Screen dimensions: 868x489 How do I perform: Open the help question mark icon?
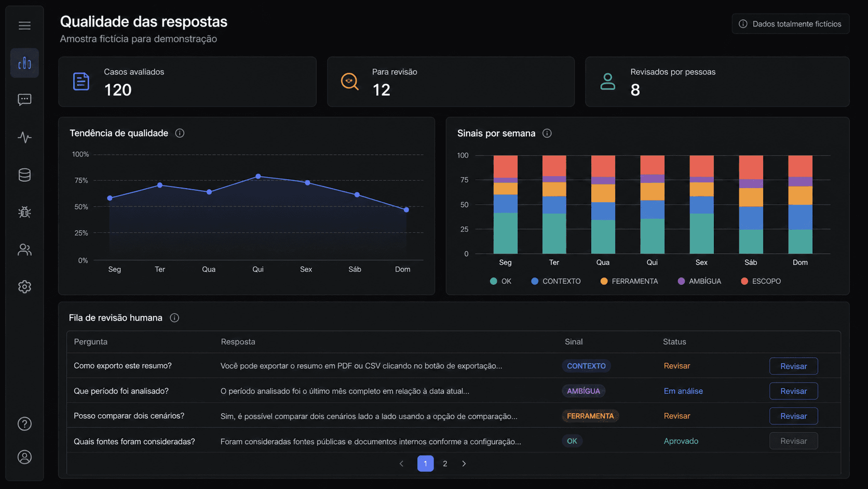24,424
